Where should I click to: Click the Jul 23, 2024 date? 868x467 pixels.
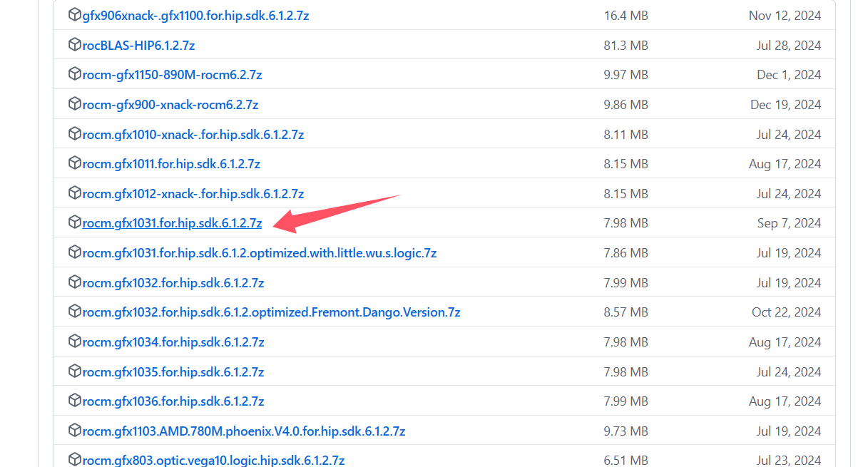pos(789,461)
